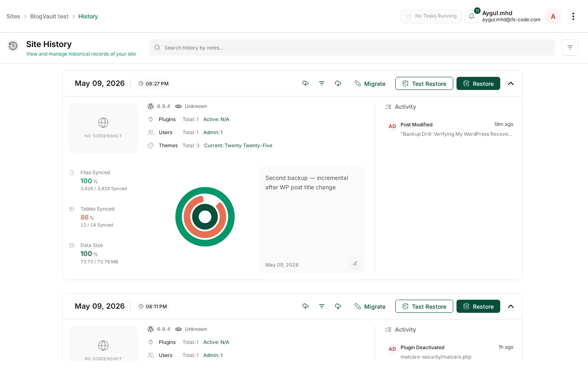Screen dimensions: 588x368
Task: Collapse the 08:11 PM backup card
Action: coord(511,306)
